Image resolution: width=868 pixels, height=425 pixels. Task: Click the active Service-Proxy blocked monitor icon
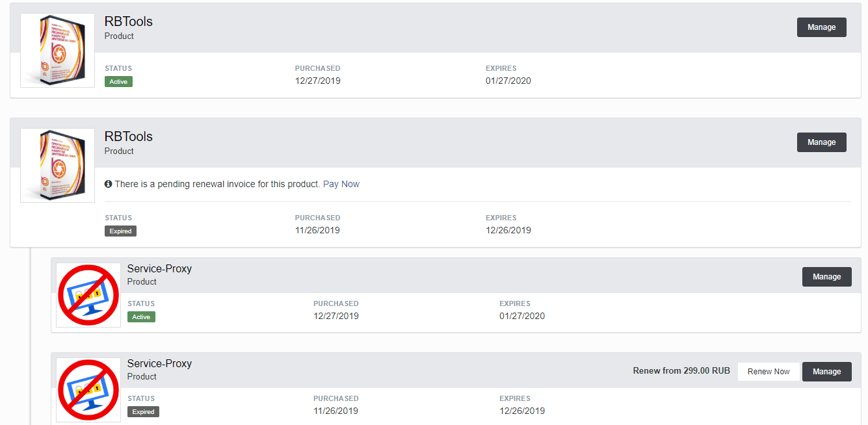click(x=88, y=294)
